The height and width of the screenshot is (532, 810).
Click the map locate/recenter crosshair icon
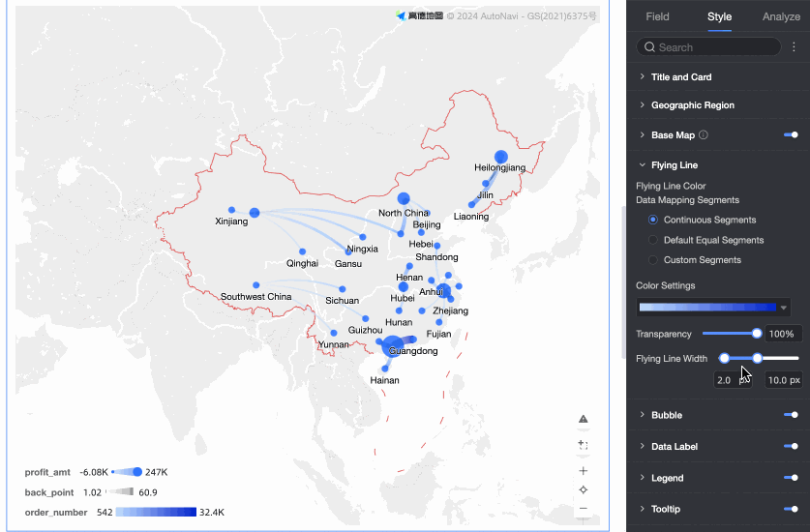click(584, 489)
